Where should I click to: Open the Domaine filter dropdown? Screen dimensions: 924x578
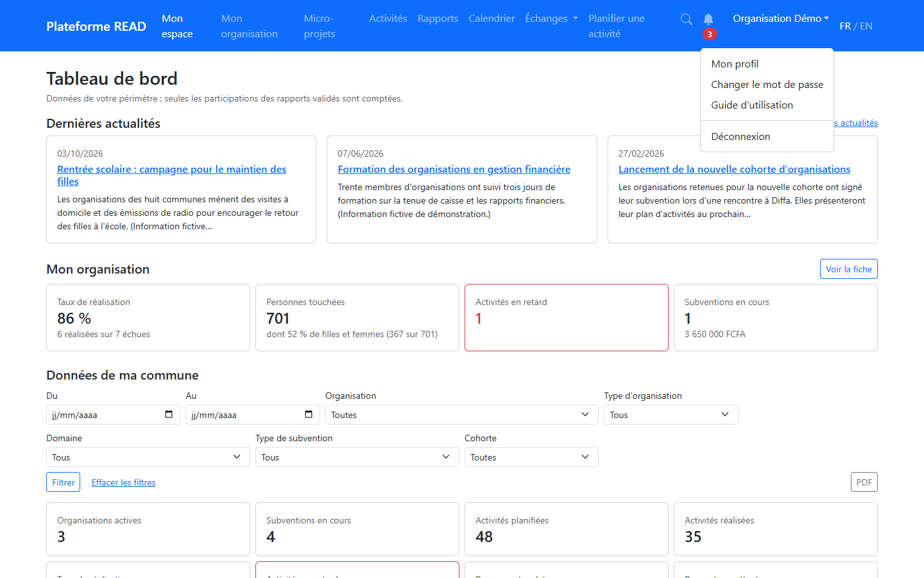[x=148, y=457]
